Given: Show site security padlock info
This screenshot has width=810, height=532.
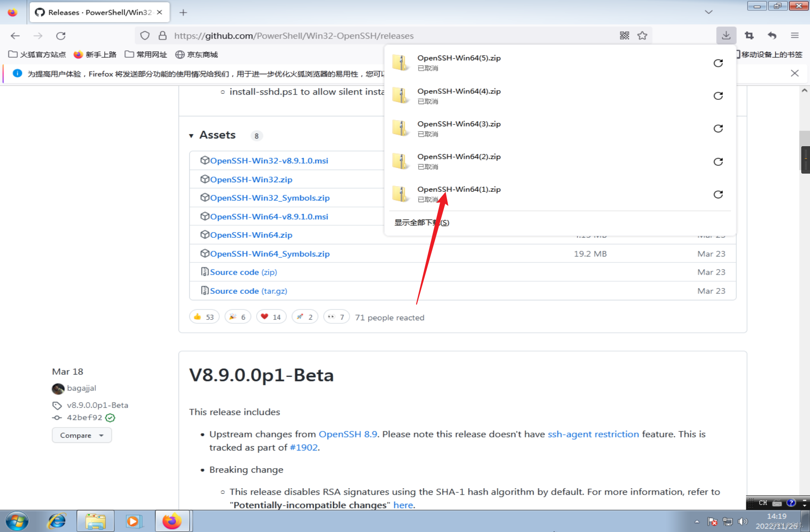Looking at the screenshot, I should tap(162, 36).
